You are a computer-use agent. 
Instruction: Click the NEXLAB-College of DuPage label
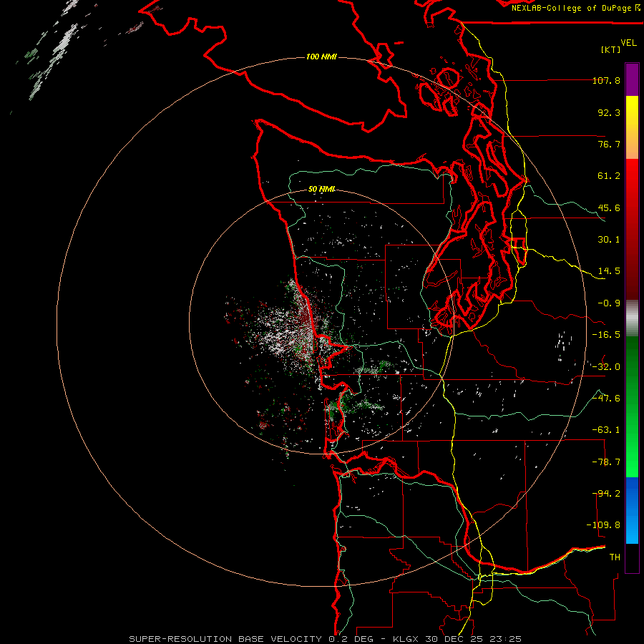click(571, 8)
